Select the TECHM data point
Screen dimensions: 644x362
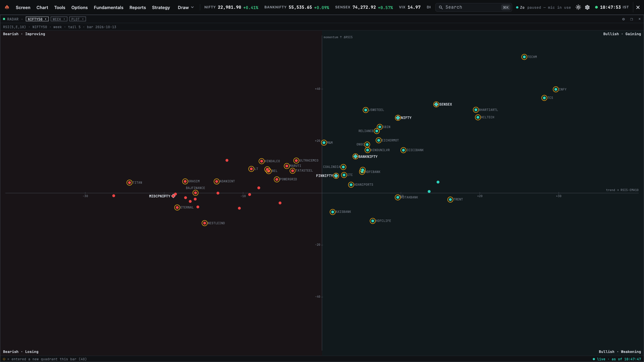pos(524,57)
